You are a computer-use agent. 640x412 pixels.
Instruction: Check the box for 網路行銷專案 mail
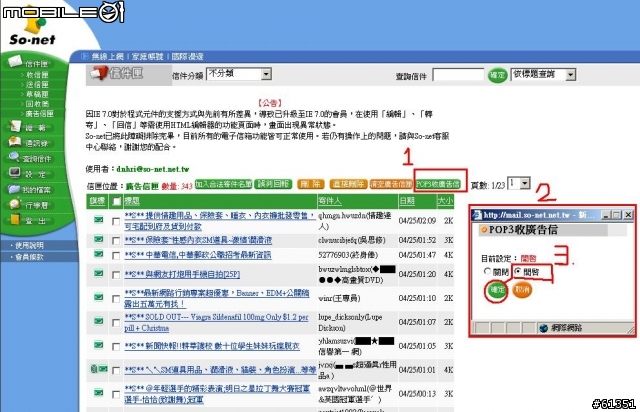tap(116, 298)
